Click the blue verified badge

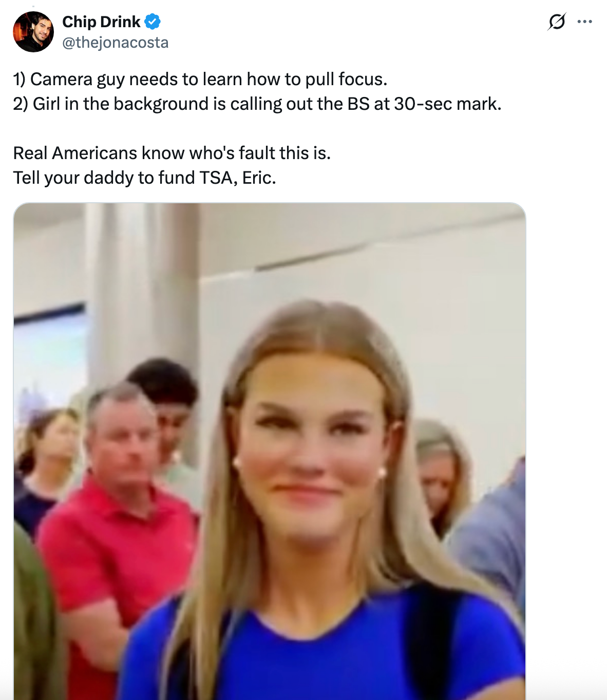(153, 22)
